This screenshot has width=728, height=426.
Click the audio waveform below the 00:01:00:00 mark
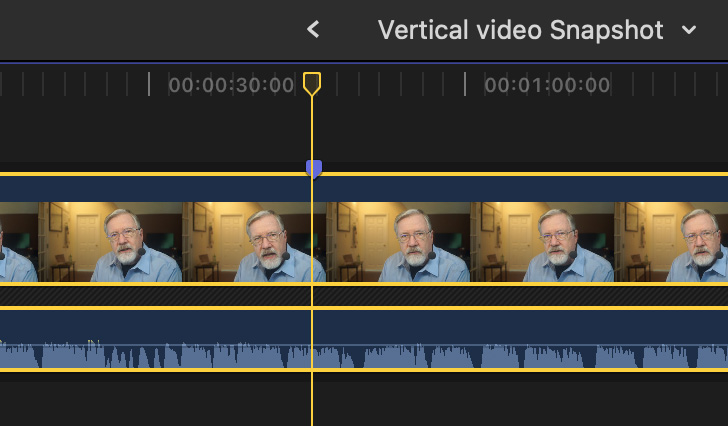click(x=547, y=357)
